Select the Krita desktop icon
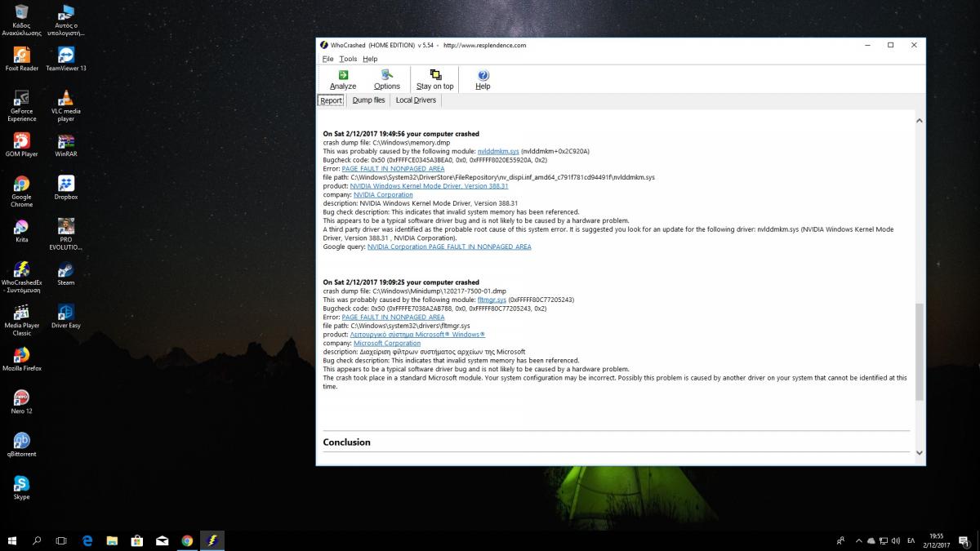 coord(22,230)
